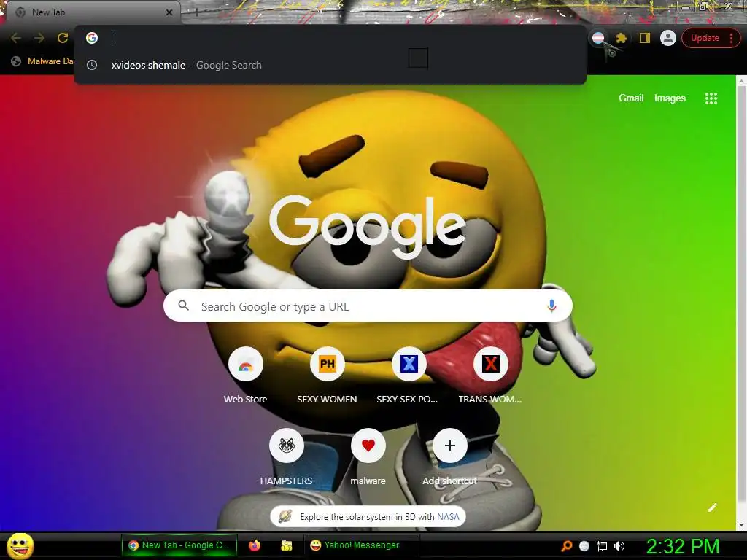Click the round face tray icon
747x560 pixels.
tap(584, 546)
